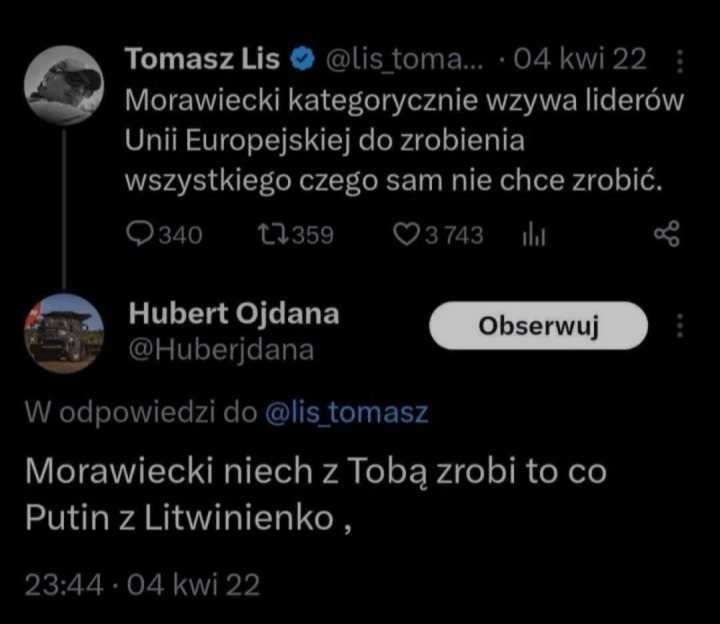
Task: Open tweet analytics bar chart icon
Action: [531, 234]
